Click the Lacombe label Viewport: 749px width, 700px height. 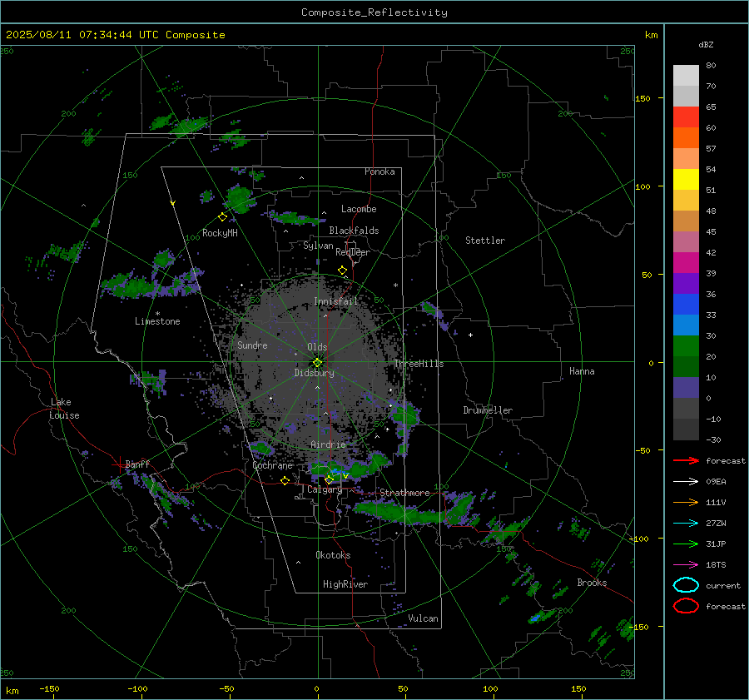[x=359, y=209]
